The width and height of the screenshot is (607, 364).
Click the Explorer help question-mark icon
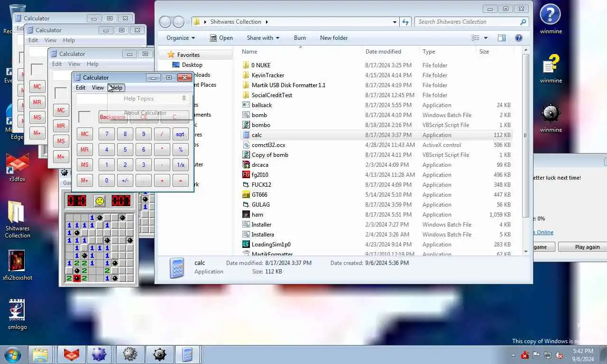coord(519,38)
